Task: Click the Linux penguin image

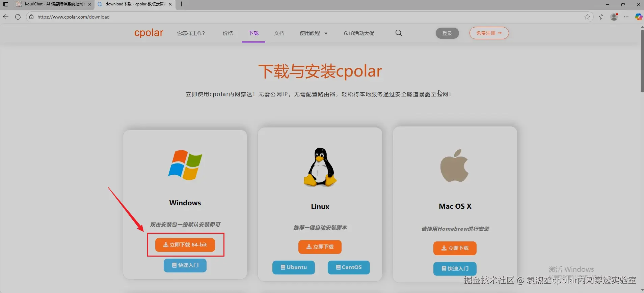Action: pyautogui.click(x=320, y=167)
